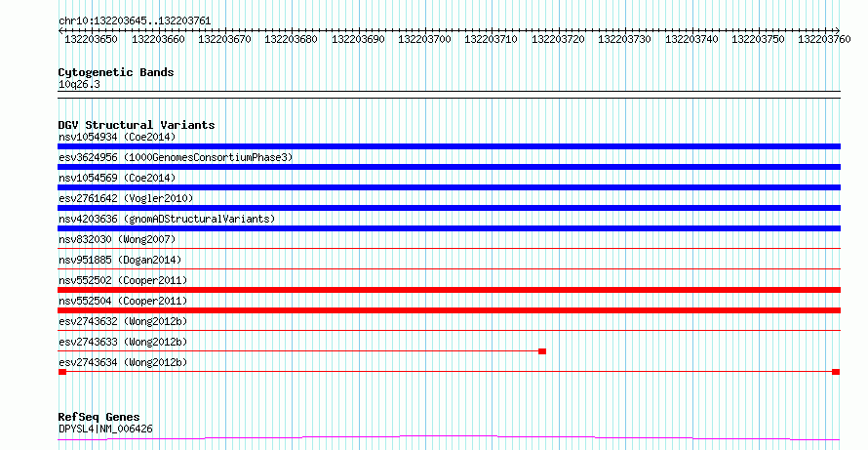Image resolution: width=868 pixels, height=450 pixels.
Task: Click ruler position 132203660
Action: (x=158, y=39)
